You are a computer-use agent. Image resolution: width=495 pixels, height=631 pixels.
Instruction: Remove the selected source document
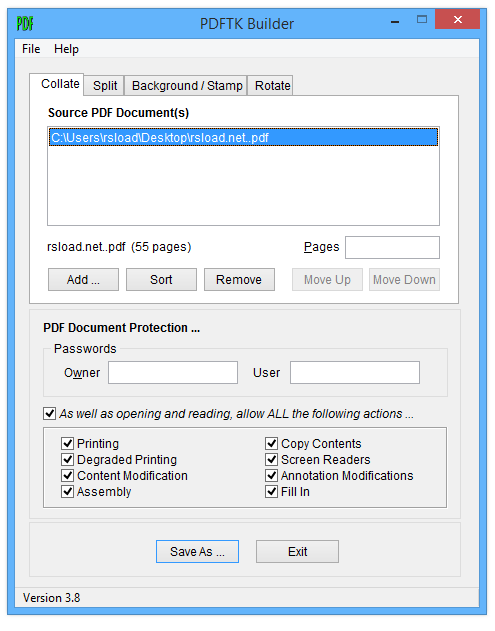tap(239, 280)
